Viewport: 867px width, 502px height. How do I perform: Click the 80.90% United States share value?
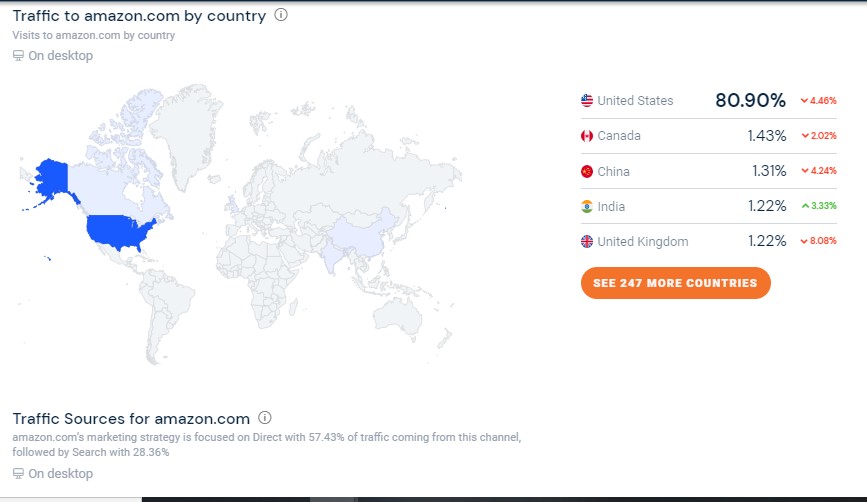point(750,100)
